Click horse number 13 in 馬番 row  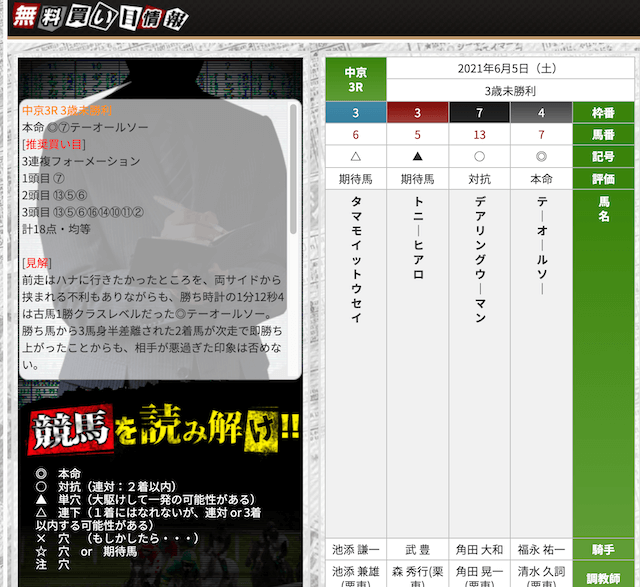479,135
